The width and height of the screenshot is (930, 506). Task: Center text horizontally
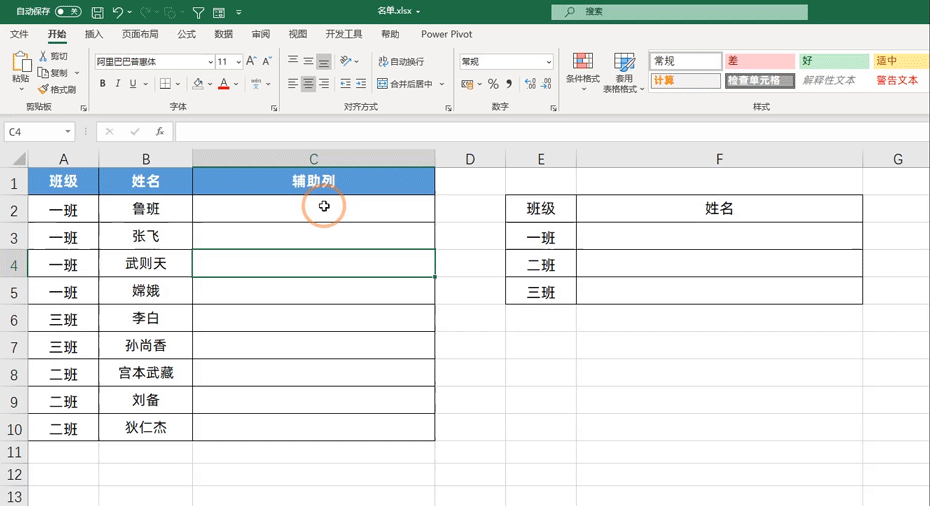[308, 84]
